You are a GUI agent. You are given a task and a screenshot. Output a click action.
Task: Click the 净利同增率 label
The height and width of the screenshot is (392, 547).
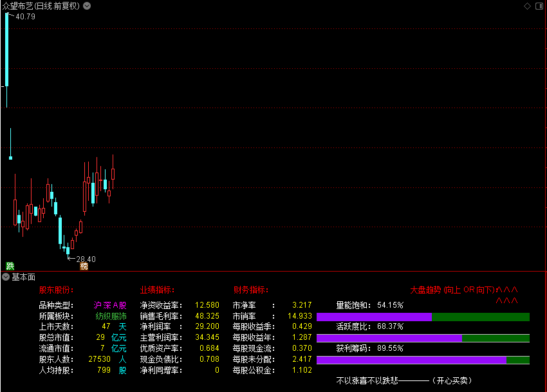click(161, 370)
